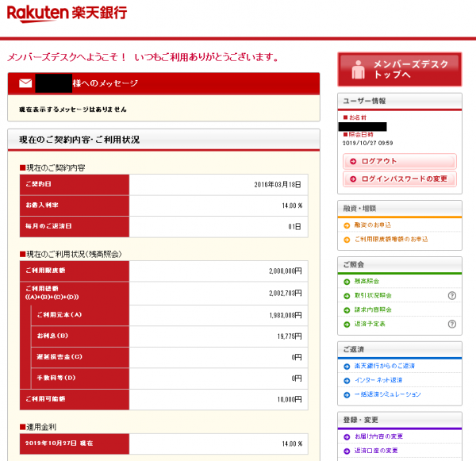Click purple arrow icon beside お届け内容の変更
Image resolution: width=476 pixels, height=461 pixels.
coord(347,437)
